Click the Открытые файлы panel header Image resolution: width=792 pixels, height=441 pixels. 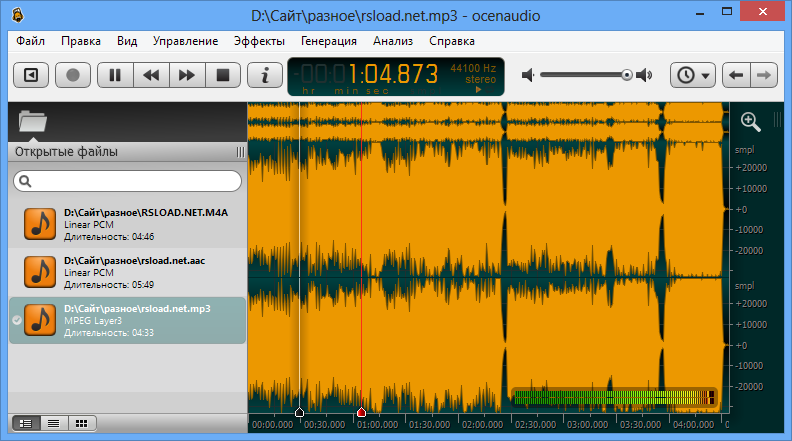pos(127,152)
